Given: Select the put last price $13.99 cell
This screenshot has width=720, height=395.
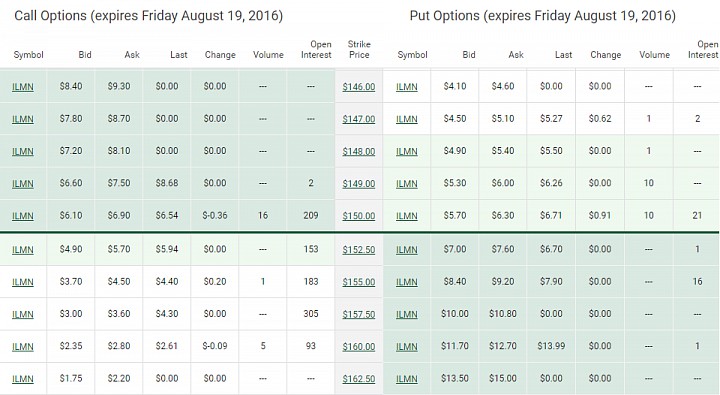Looking at the screenshot, I should pyautogui.click(x=551, y=346).
